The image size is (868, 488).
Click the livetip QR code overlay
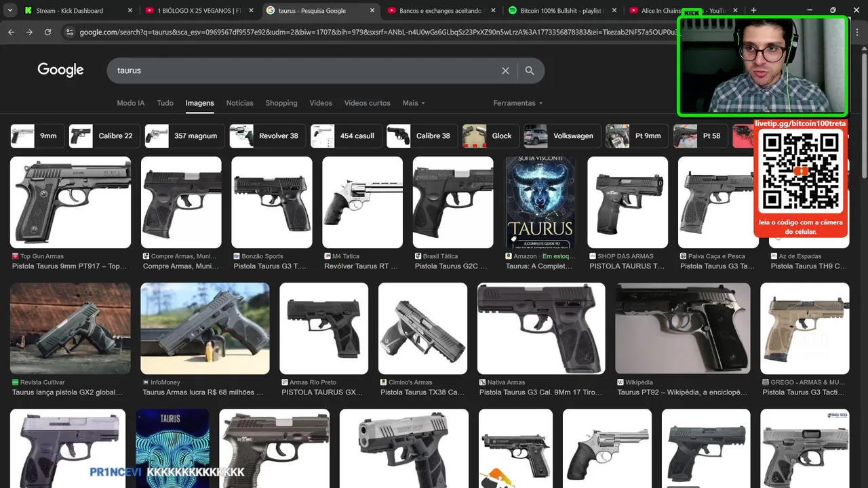click(801, 171)
